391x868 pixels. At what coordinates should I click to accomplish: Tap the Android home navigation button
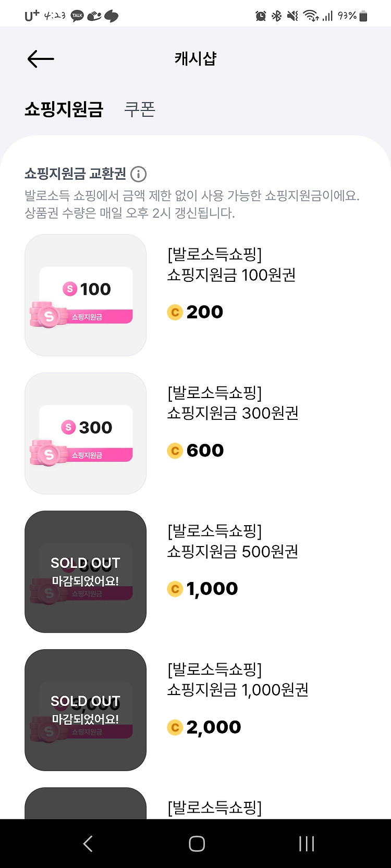coord(197,844)
